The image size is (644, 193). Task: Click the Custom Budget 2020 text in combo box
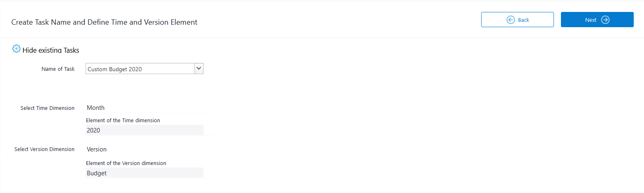point(115,69)
